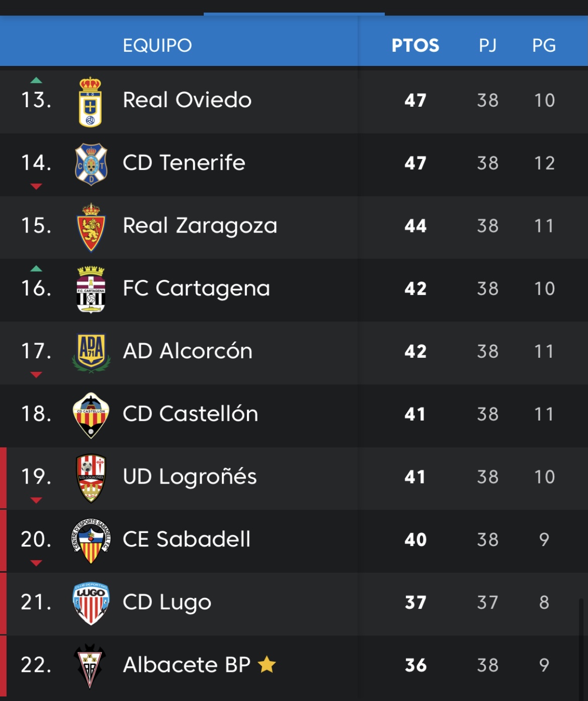Open the FC Cartagena team link
The height and width of the screenshot is (701, 588).
196,288
